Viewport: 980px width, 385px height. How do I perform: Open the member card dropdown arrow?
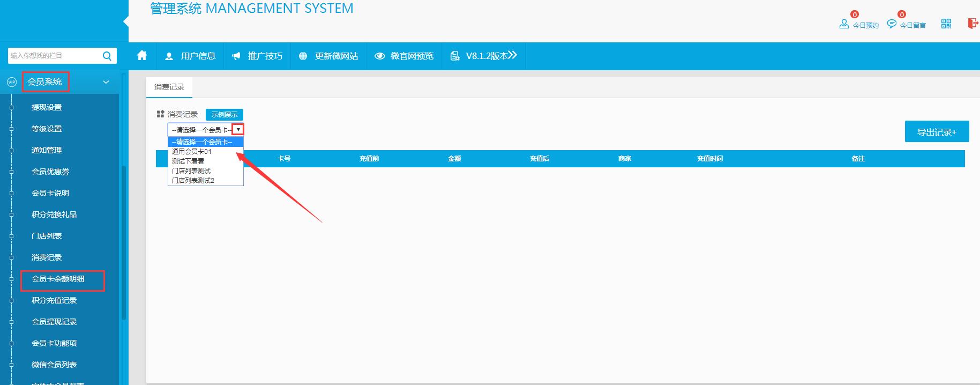pos(238,130)
